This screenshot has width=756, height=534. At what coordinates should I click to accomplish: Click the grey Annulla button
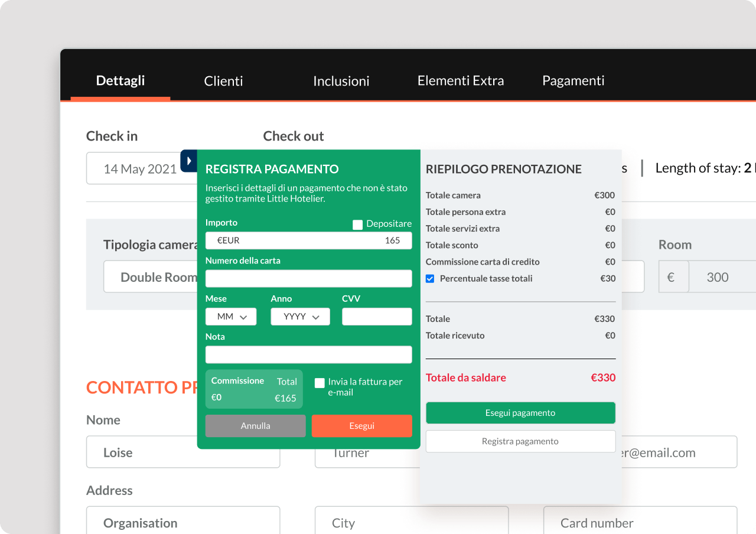tap(255, 426)
